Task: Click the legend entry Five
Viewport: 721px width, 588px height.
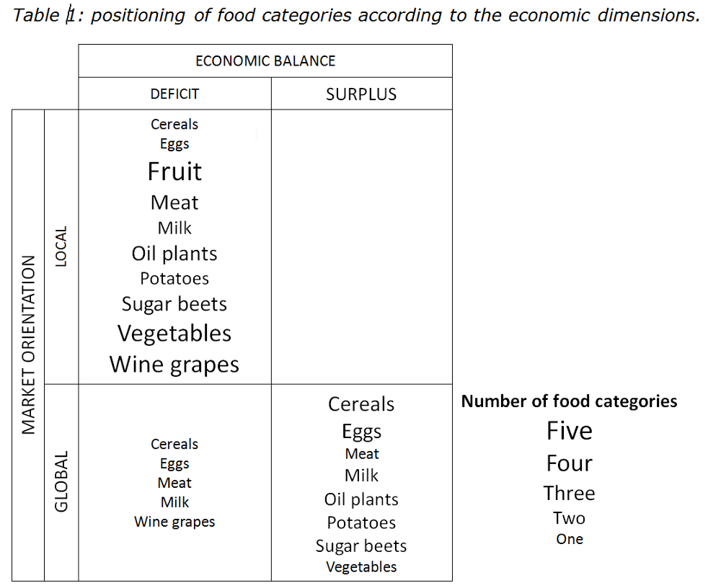Action: click(569, 431)
